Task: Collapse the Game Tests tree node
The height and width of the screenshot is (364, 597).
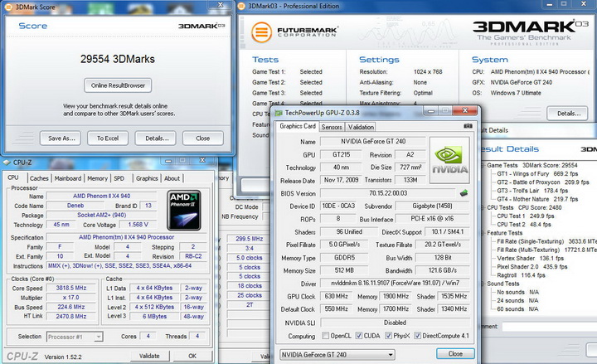Action: [483, 165]
